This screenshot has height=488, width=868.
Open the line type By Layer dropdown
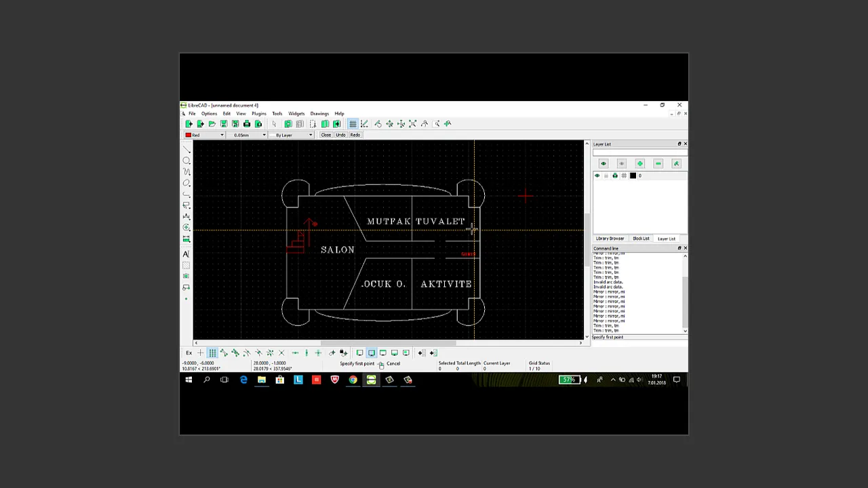(x=291, y=135)
